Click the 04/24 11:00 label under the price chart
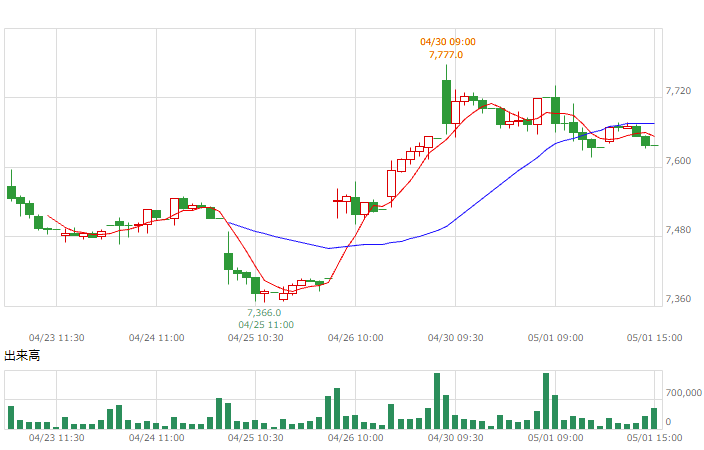 pyautogui.click(x=156, y=338)
